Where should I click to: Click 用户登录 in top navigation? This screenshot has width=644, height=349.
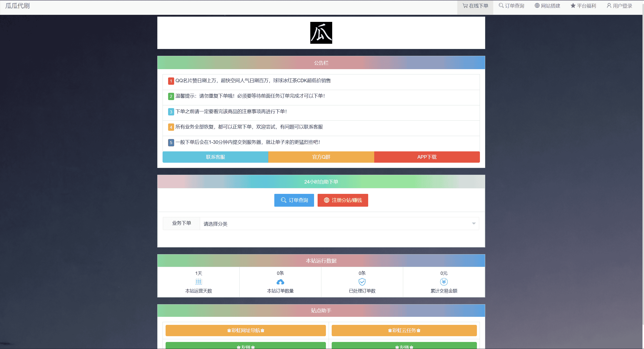click(x=619, y=6)
